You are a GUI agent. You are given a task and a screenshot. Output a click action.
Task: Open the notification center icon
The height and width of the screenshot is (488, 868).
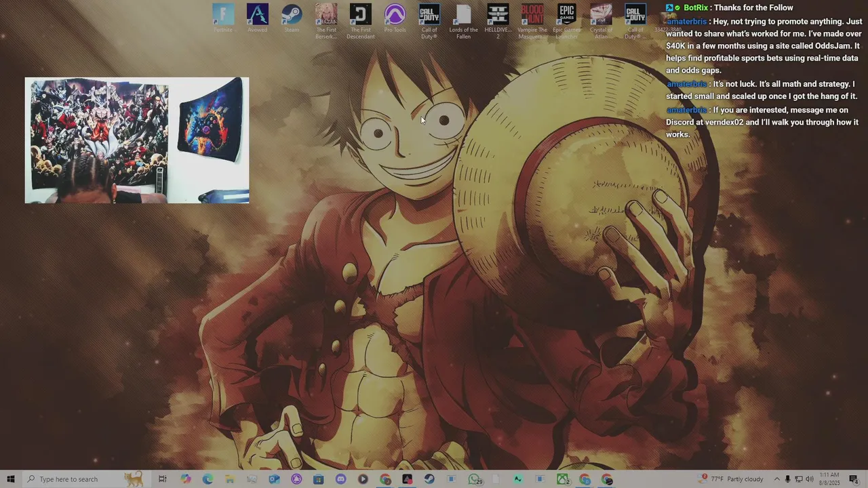click(x=854, y=479)
